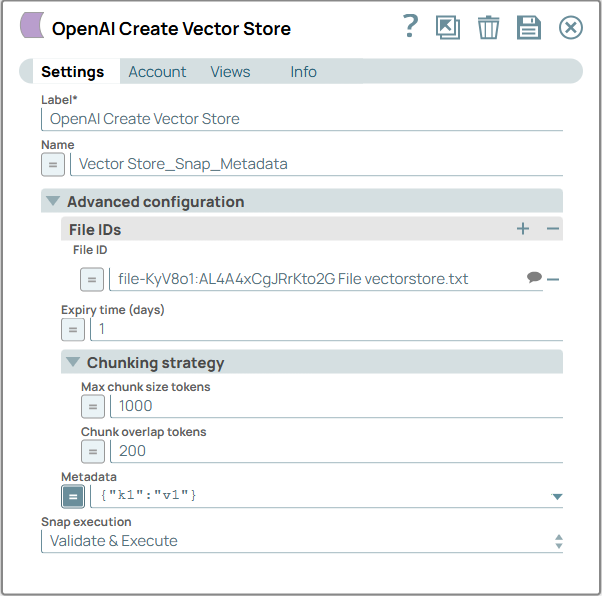Click the Name field Vector Store_Snap_Metadata
The height and width of the screenshot is (596, 602).
316,164
